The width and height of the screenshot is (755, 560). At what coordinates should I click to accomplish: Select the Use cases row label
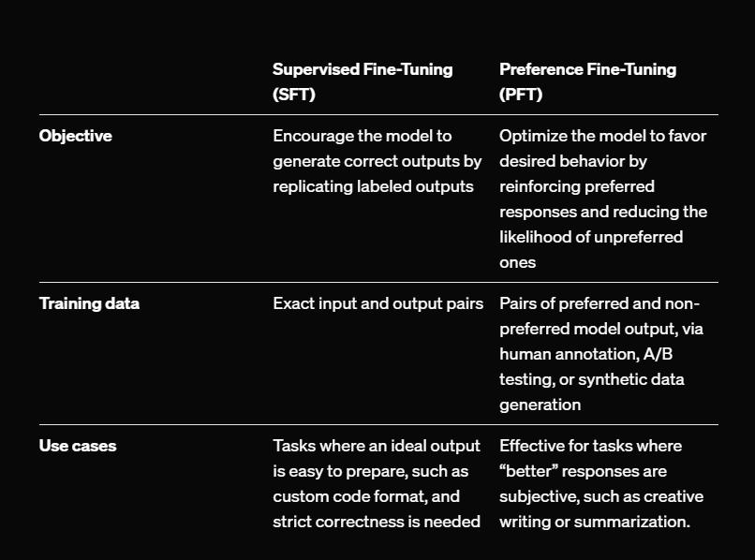[x=78, y=446]
